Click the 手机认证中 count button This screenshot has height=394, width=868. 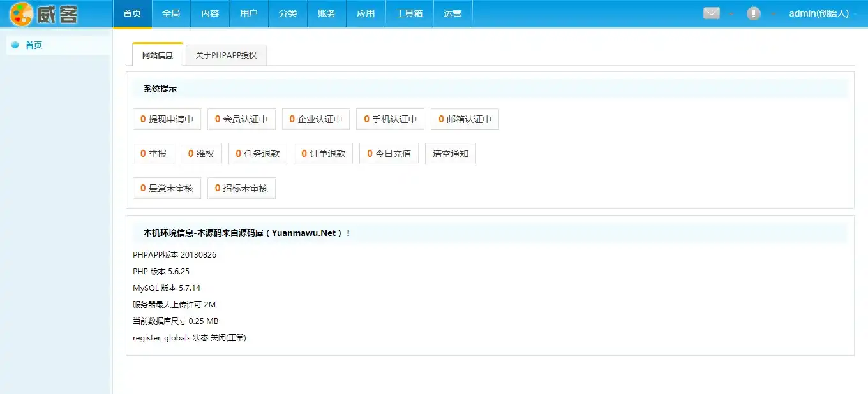point(391,119)
